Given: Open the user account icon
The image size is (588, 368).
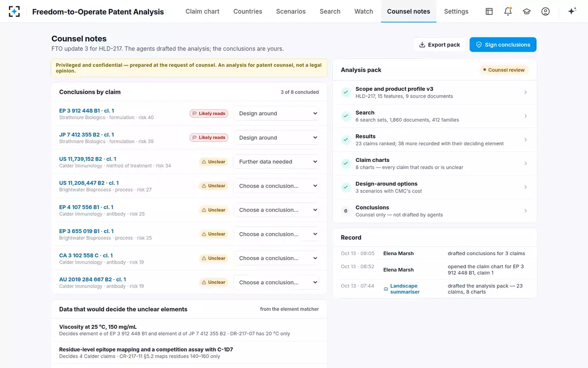Looking at the screenshot, I should coord(545,11).
